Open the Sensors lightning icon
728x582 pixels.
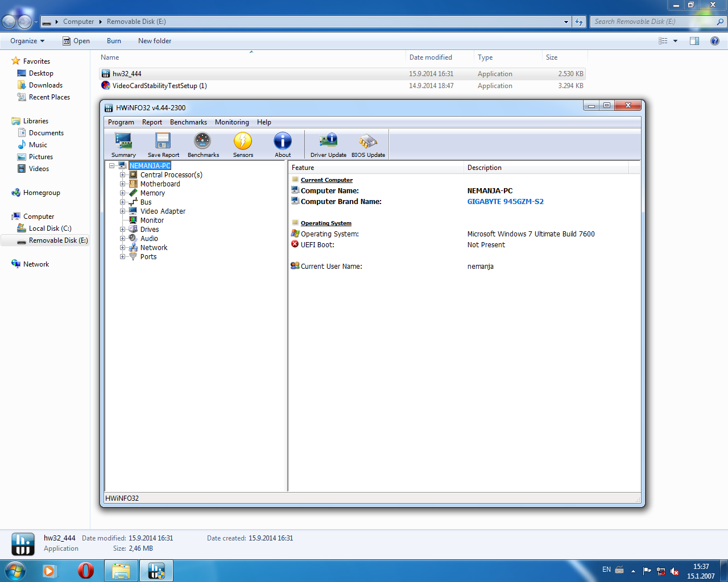click(243, 144)
